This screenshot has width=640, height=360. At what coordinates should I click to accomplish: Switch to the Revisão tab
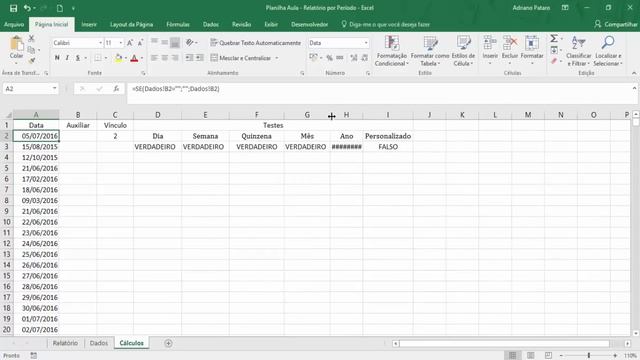tap(242, 24)
